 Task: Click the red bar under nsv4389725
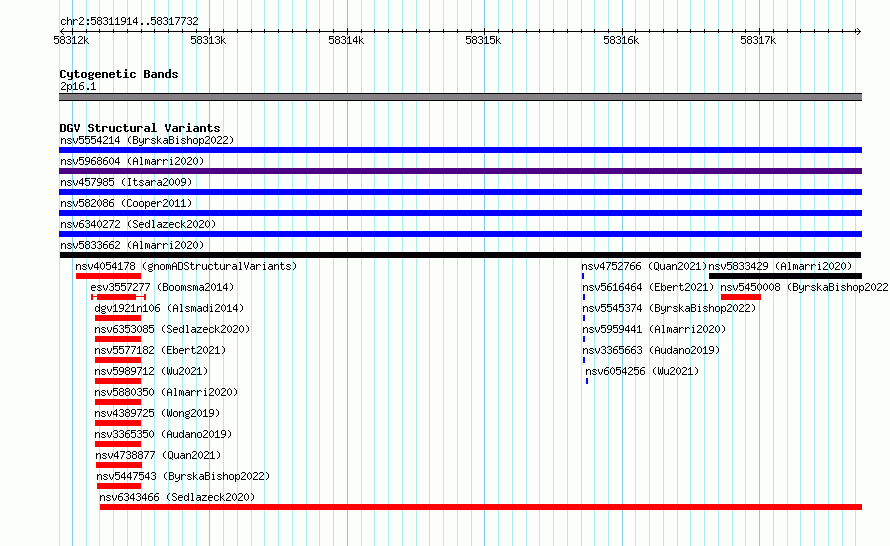tap(118, 423)
